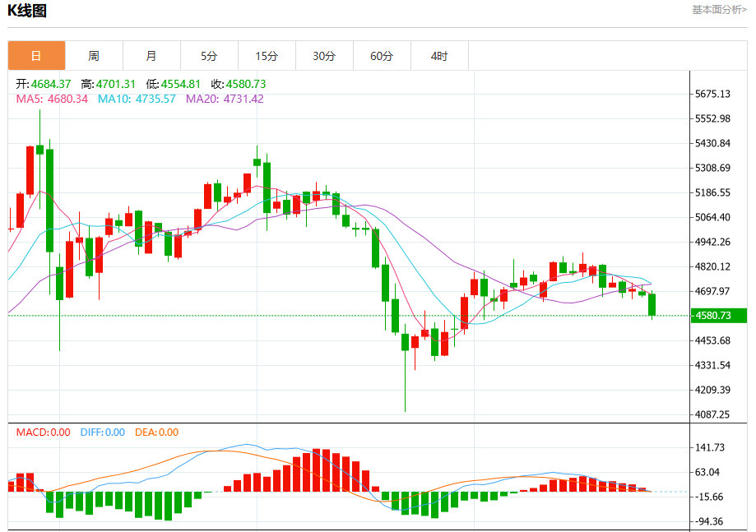The width and height of the screenshot is (756, 532).
Task: Click the K线图 title heading
Action: click(27, 11)
